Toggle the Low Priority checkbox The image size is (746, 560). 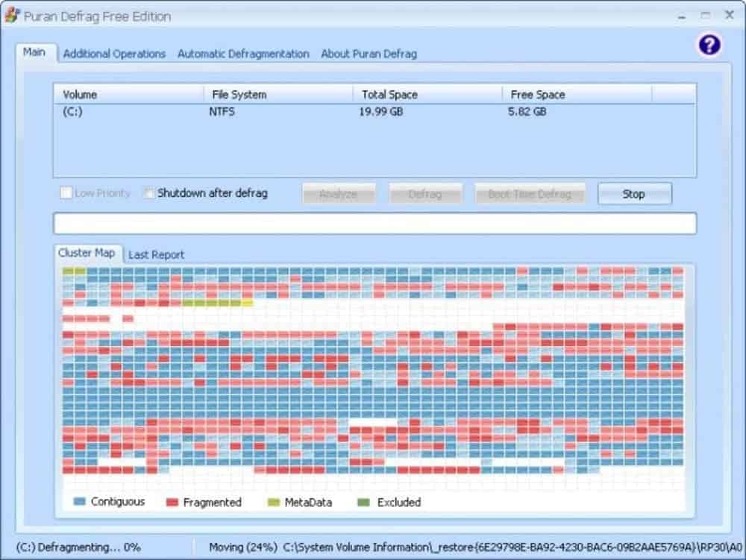[66, 193]
